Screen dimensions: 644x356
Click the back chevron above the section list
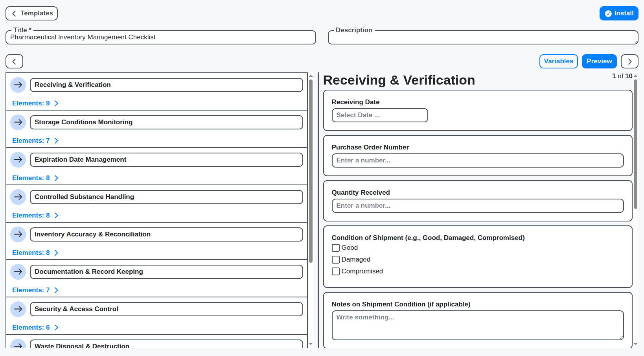[x=14, y=61]
